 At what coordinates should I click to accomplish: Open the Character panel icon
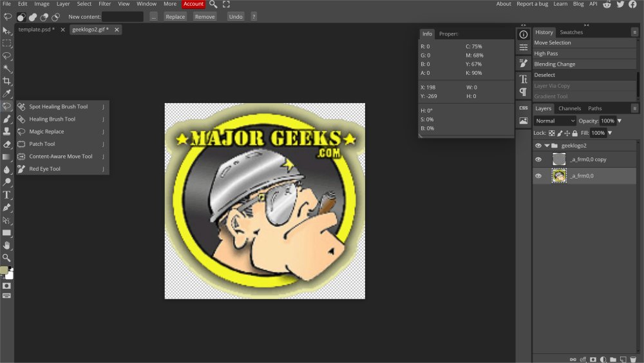[523, 79]
